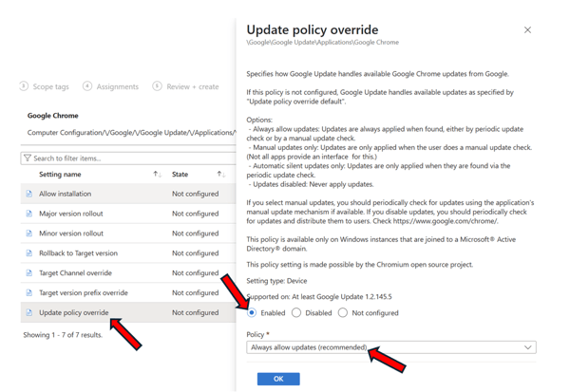This screenshot has width=570, height=392.
Task: Open the Target Channel override setting
Action: coord(75,272)
